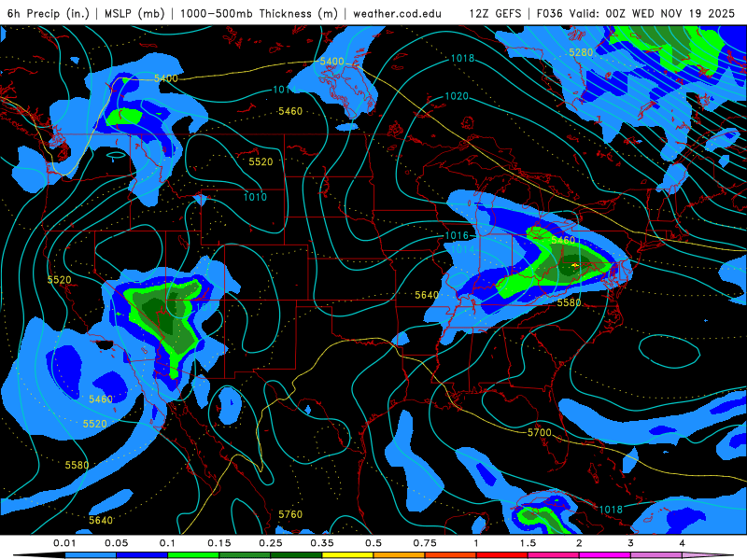
Task: Click the red 1–1.5 legend swatch
Action: tap(502, 555)
